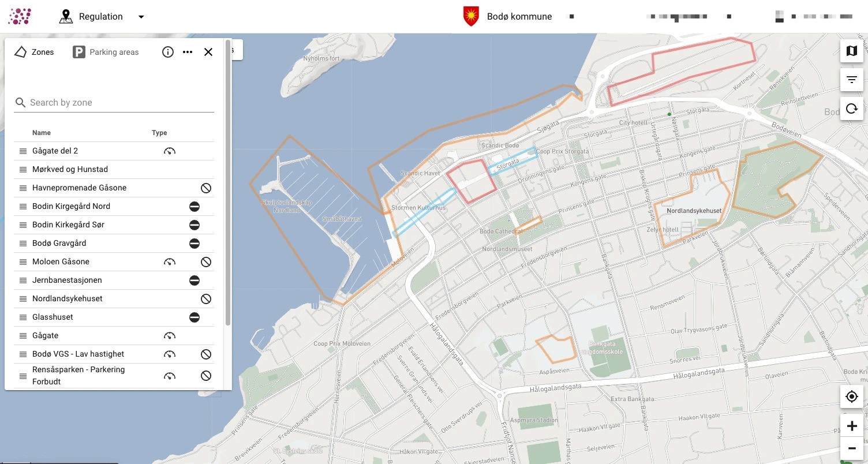
Task: Open the Regulation dropdown arrow
Action: (x=141, y=17)
